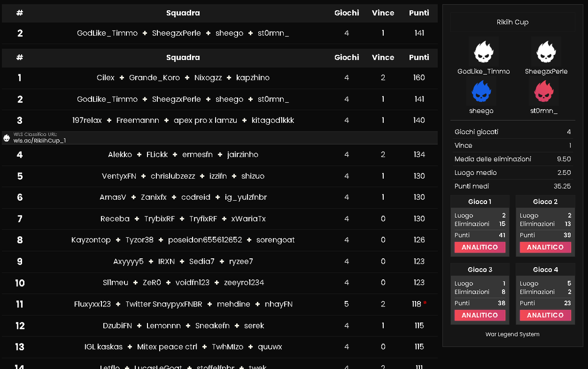Open Analitico for Gioco 3
This screenshot has width=588, height=369.
point(480,316)
